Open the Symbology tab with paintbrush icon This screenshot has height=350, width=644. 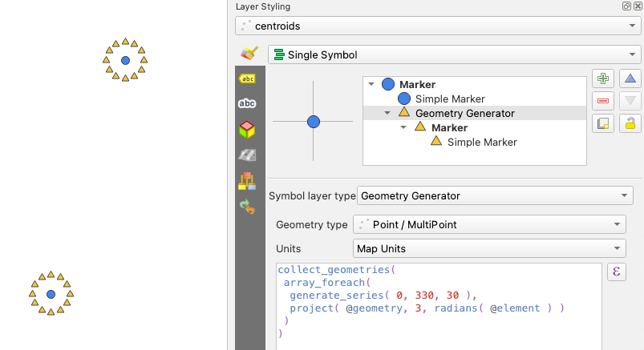point(248,54)
